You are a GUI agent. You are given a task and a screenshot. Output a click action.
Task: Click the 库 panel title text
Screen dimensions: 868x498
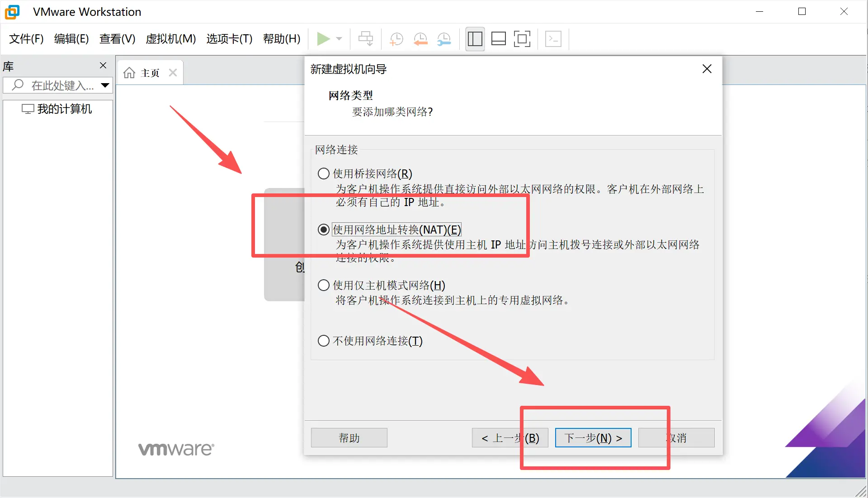(8, 66)
